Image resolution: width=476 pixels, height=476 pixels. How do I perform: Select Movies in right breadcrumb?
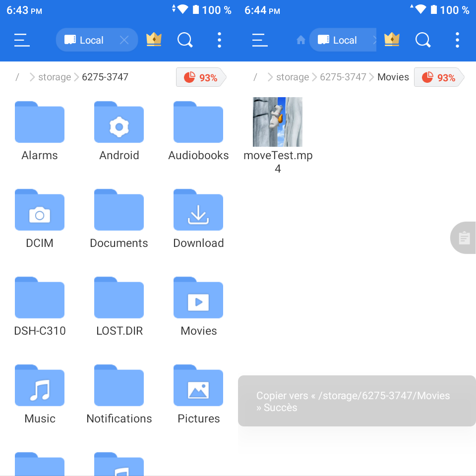393,77
